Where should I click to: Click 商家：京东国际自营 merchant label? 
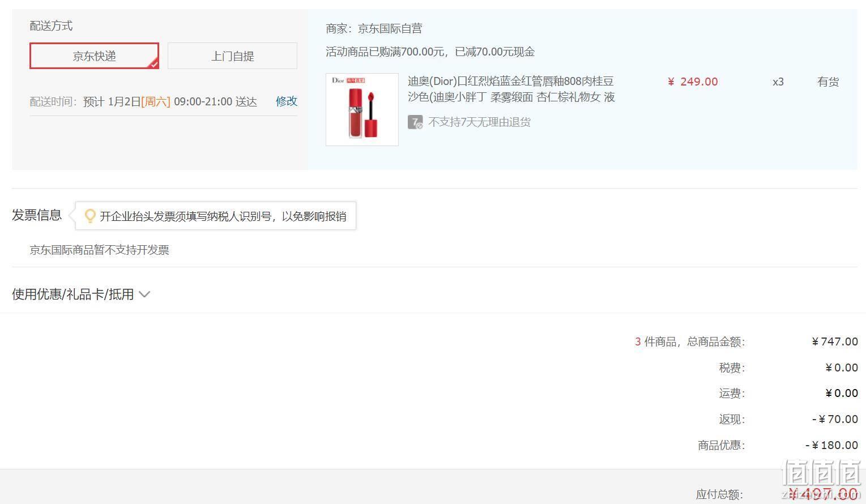[374, 28]
